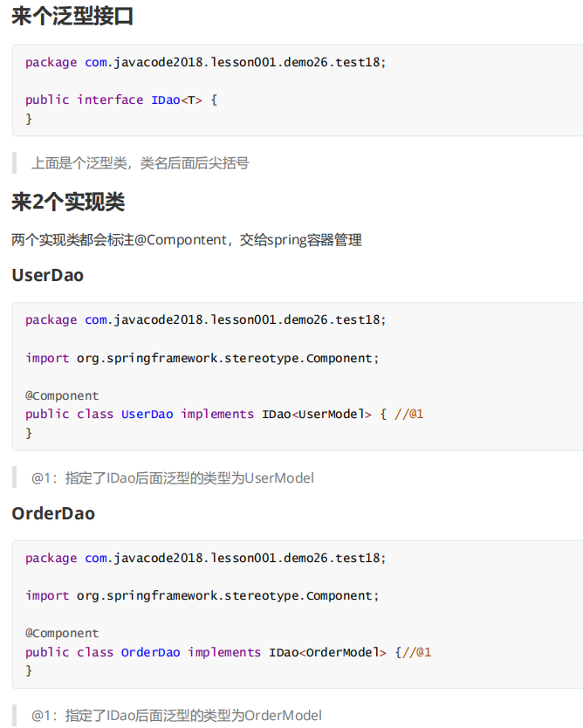This screenshot has width=583, height=728.
Task: Click the note stating the generic type is OrderModel
Action: pyautogui.click(x=176, y=715)
